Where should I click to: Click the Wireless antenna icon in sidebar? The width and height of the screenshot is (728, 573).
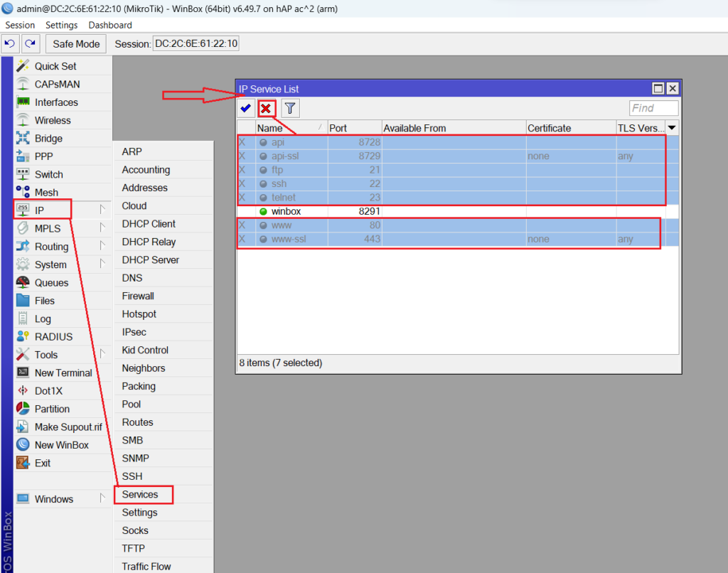click(23, 120)
